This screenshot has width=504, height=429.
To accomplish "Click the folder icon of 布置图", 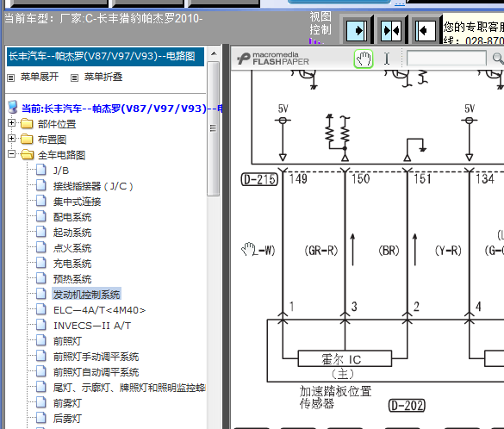I will [x=27, y=139].
